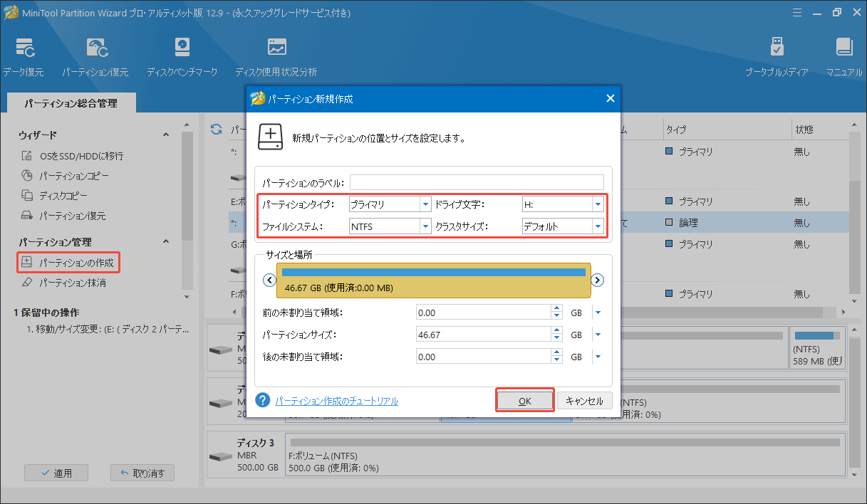Click the 取り消す button
Viewport: 867px width, 504px height.
coord(142,473)
